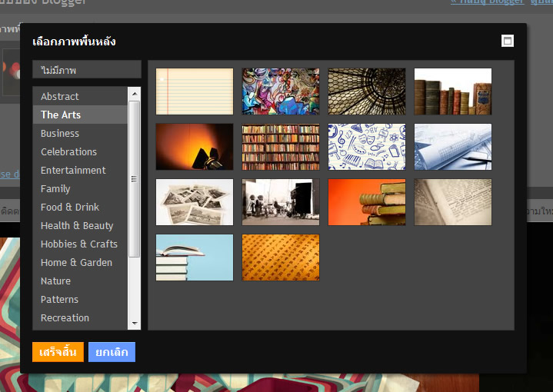553x392 pixels.
Task: Open the Hobbies & Crafts category
Action: 79,244
